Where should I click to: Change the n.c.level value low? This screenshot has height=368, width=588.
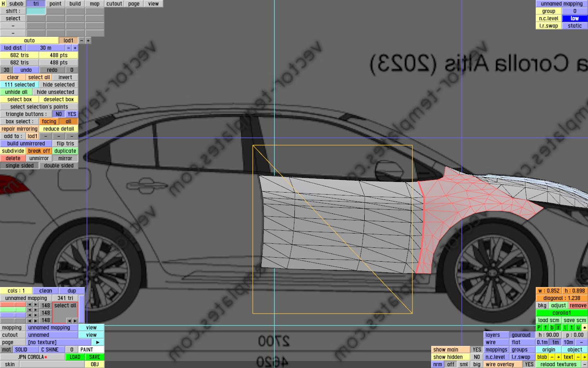[575, 18]
